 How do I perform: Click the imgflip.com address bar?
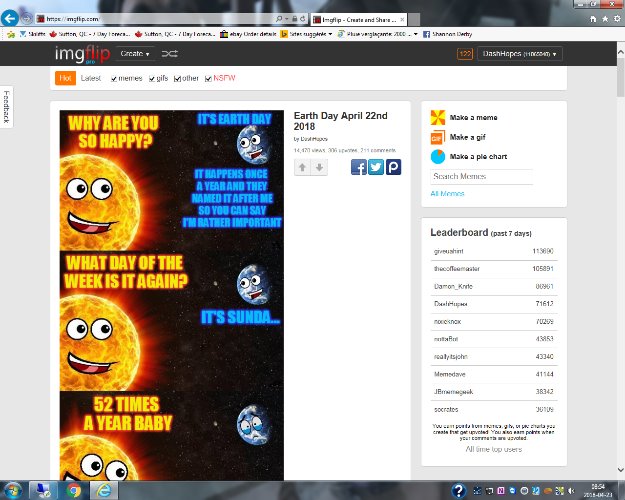[x=155, y=19]
